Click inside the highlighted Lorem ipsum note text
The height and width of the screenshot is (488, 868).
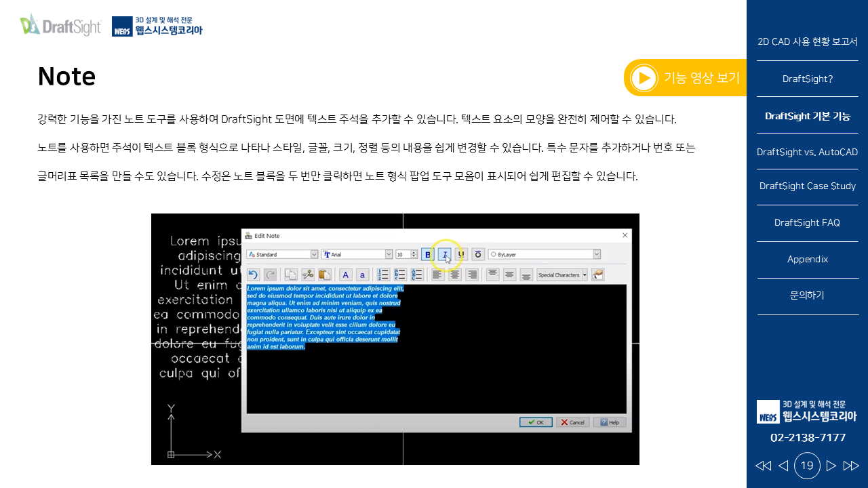click(x=324, y=317)
